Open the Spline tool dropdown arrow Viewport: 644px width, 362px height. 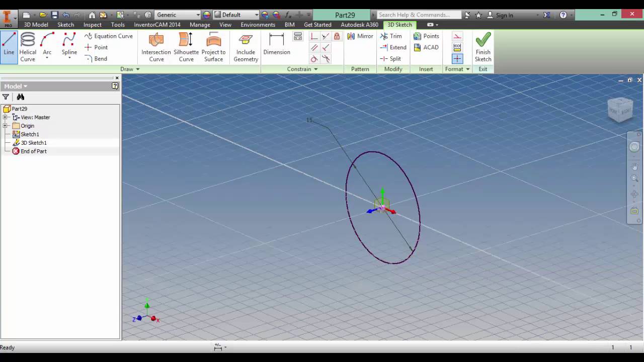69,58
